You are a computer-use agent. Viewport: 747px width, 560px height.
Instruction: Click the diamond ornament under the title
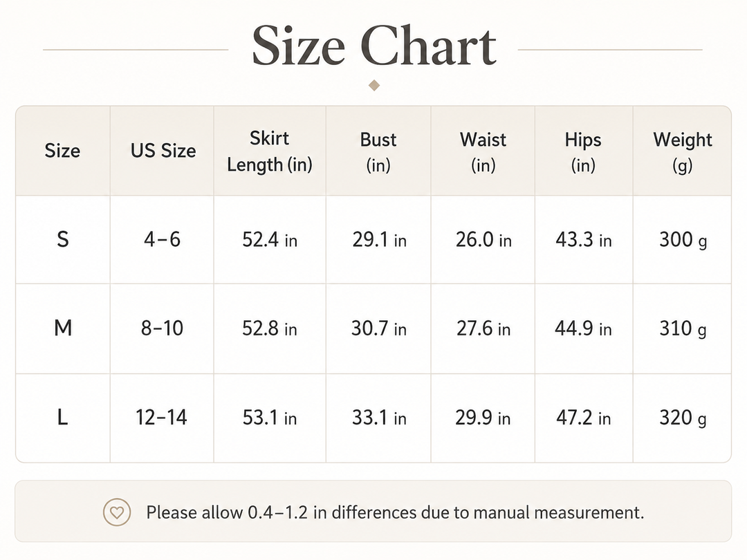click(x=374, y=85)
